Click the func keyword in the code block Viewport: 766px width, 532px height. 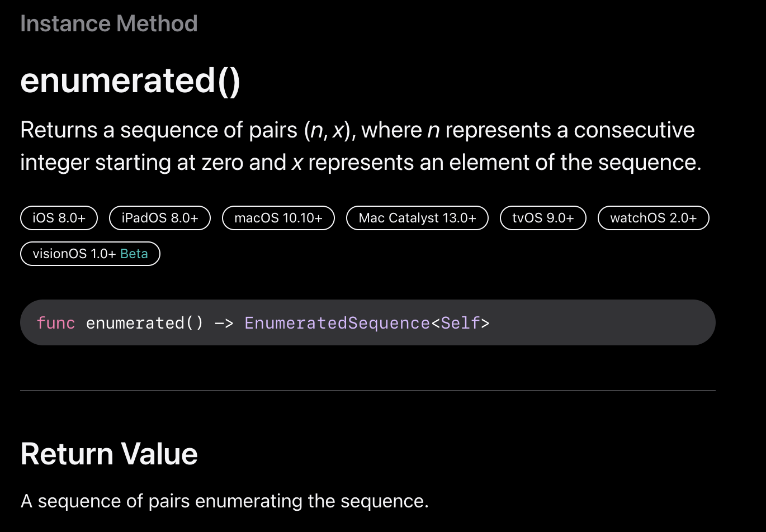click(56, 323)
